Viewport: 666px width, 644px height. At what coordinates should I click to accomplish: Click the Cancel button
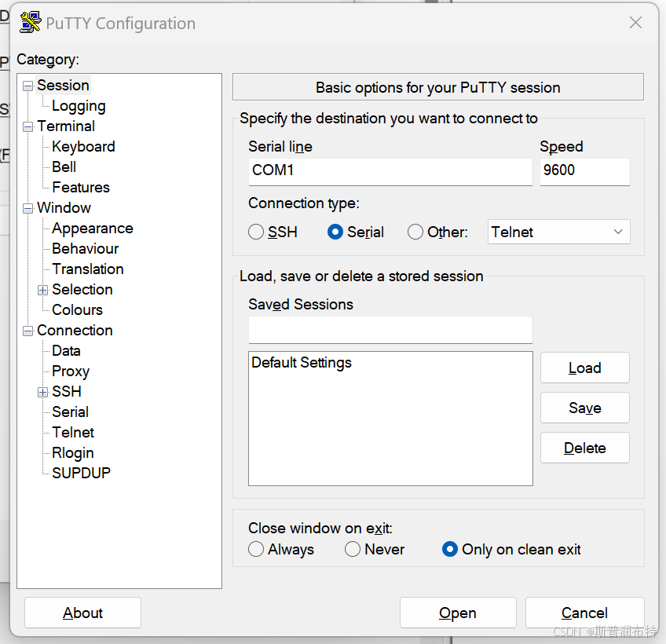click(x=585, y=613)
